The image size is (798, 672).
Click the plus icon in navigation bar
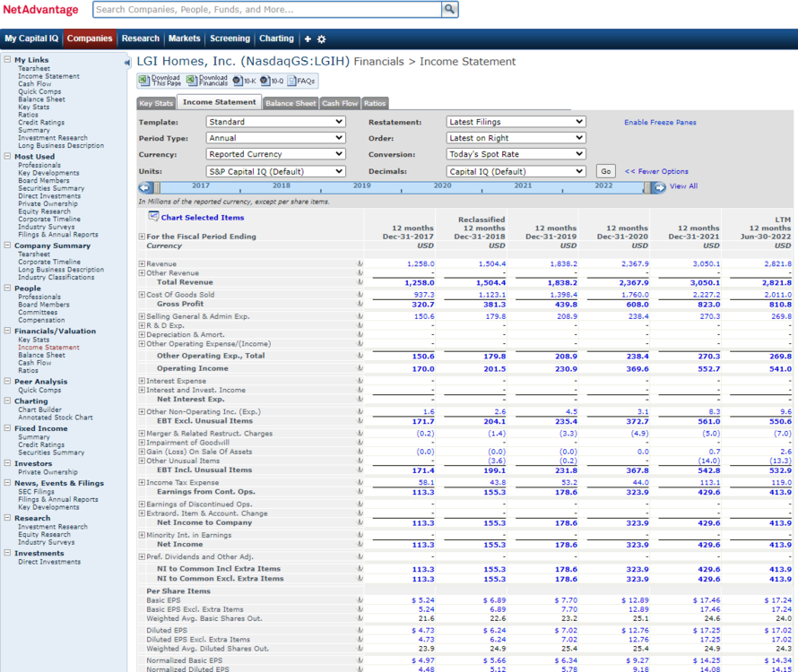(x=308, y=39)
